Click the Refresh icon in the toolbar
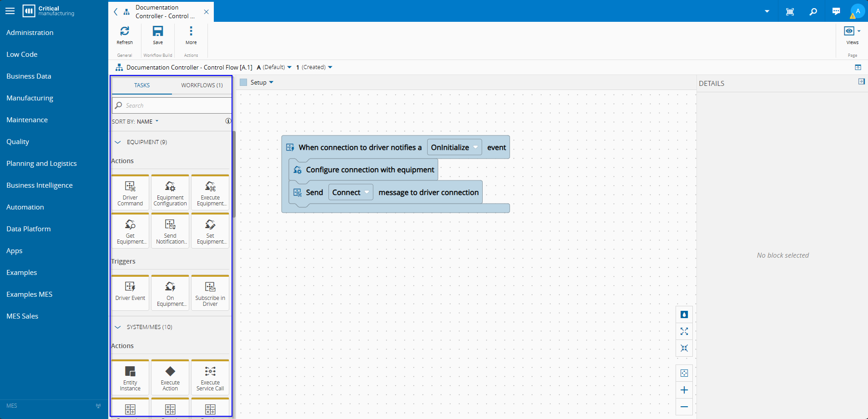868x419 pixels. tap(124, 31)
